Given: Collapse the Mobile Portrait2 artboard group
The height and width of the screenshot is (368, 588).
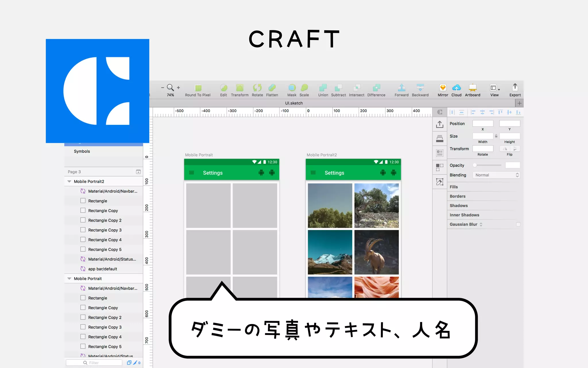Looking at the screenshot, I should 69,181.
